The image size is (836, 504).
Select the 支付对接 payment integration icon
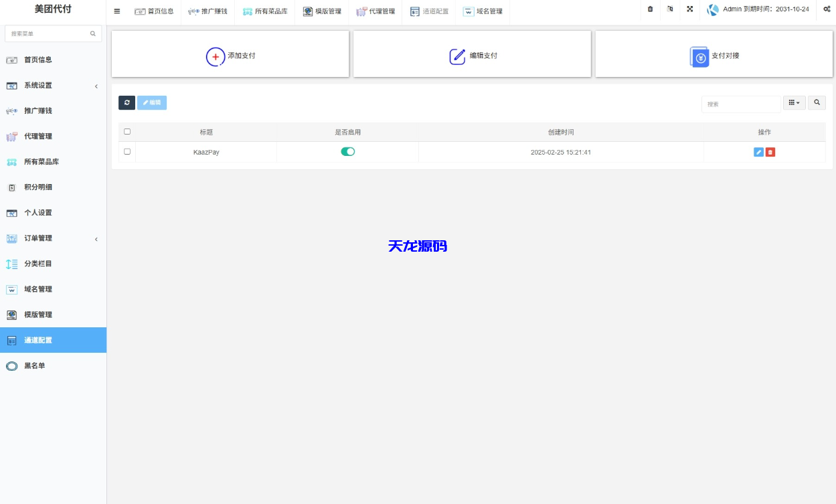[699, 58]
